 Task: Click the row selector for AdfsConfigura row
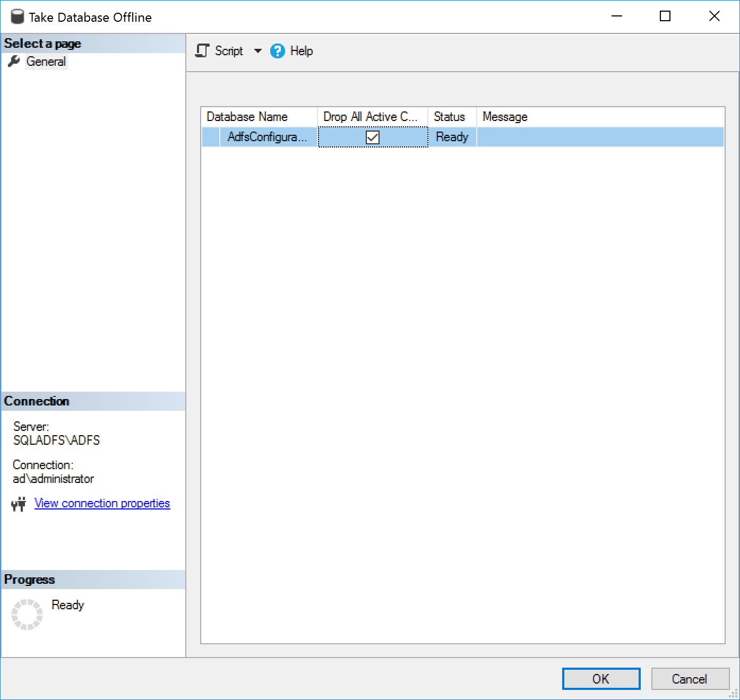[x=211, y=137]
